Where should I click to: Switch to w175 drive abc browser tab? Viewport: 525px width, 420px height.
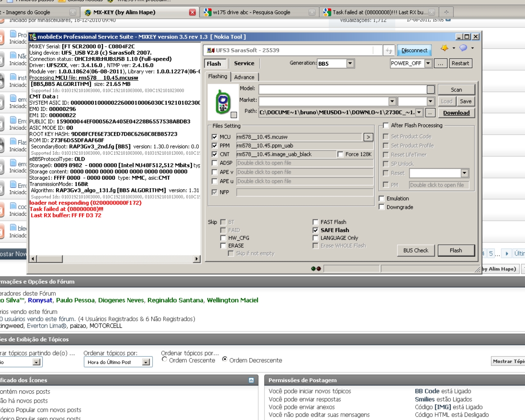pyautogui.click(x=257, y=12)
